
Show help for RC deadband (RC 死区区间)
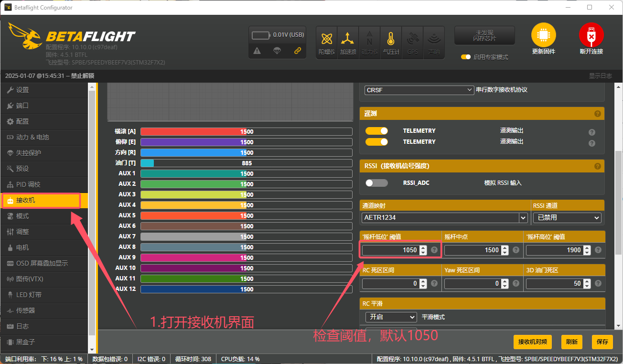tap(434, 283)
